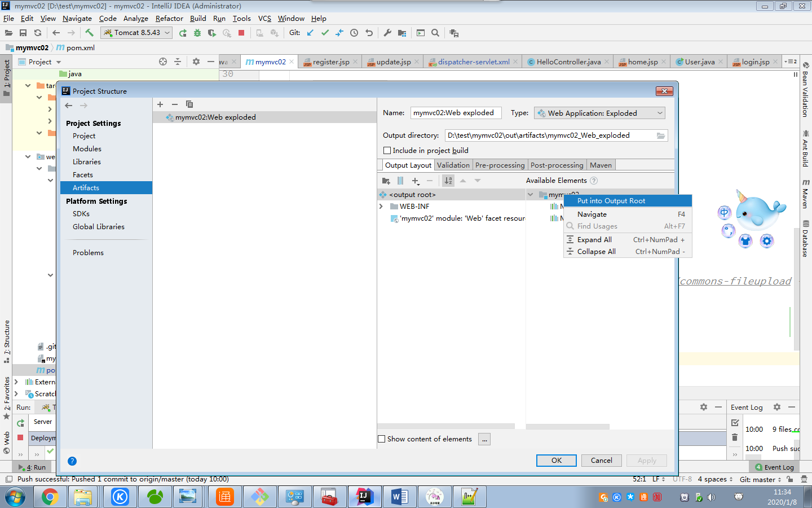Click the OK button
812x508 pixels.
tap(557, 461)
